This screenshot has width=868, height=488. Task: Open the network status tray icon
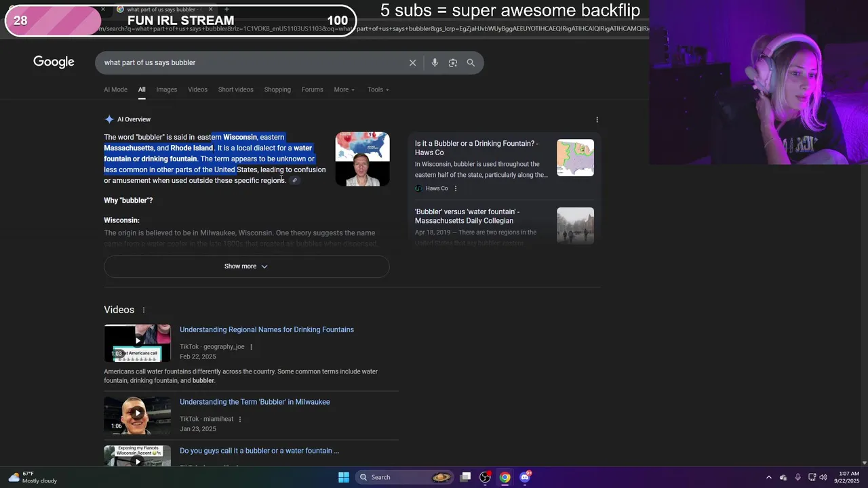click(x=812, y=477)
